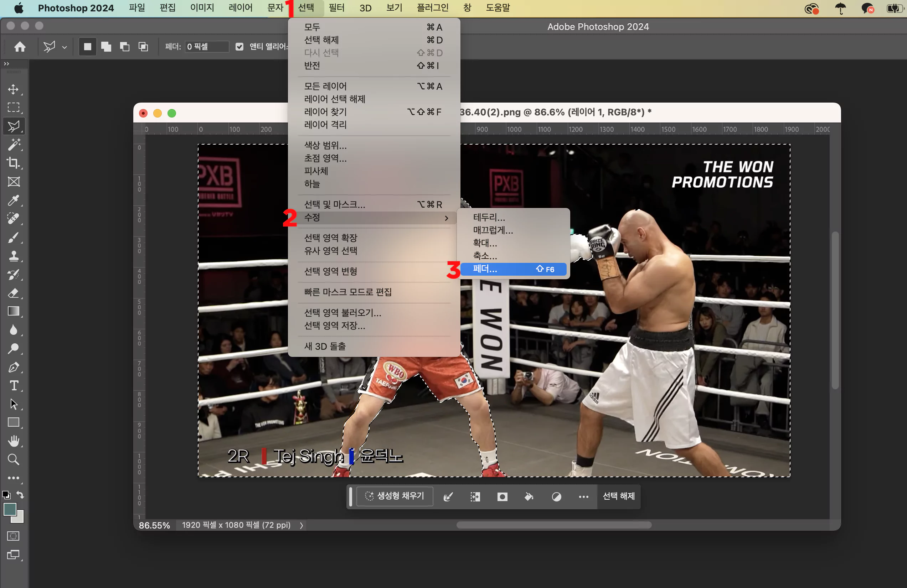Select the Blur tool
Image resolution: width=907 pixels, height=588 pixels.
pyautogui.click(x=14, y=330)
